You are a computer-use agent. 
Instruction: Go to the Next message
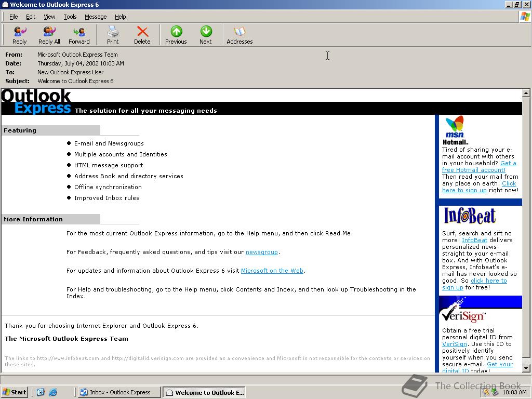[206, 35]
